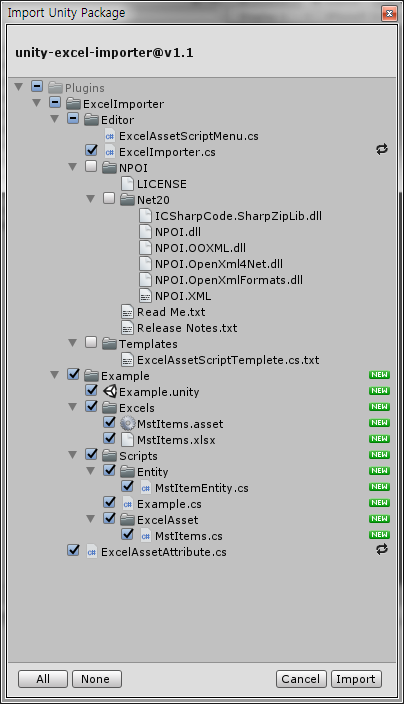The image size is (404, 704).
Task: Click the ExcelImporter folder icon
Action: (x=73, y=104)
